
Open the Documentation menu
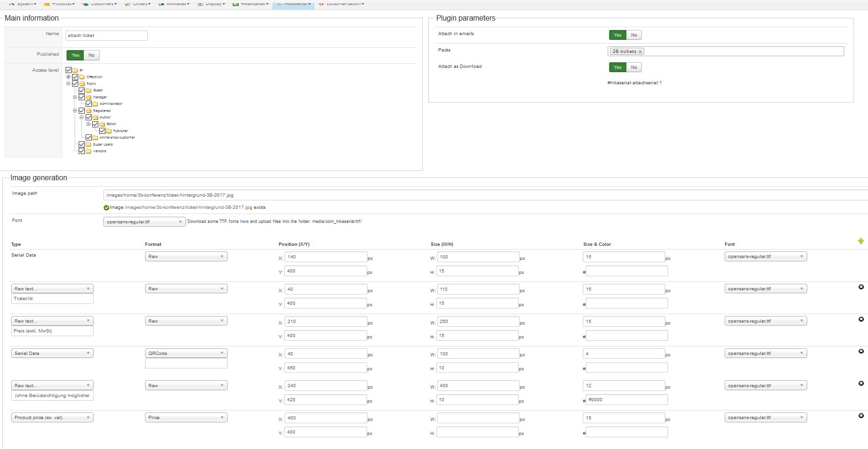343,4
